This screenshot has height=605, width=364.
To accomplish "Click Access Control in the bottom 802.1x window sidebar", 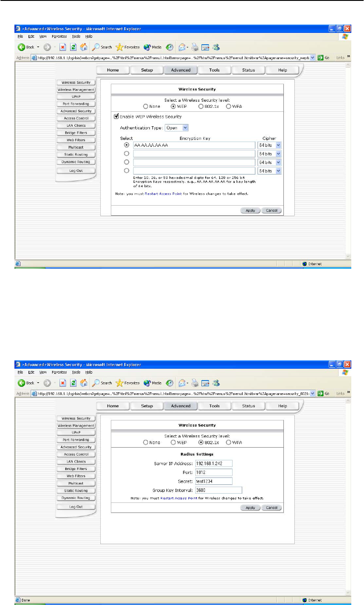I will 76,454.
